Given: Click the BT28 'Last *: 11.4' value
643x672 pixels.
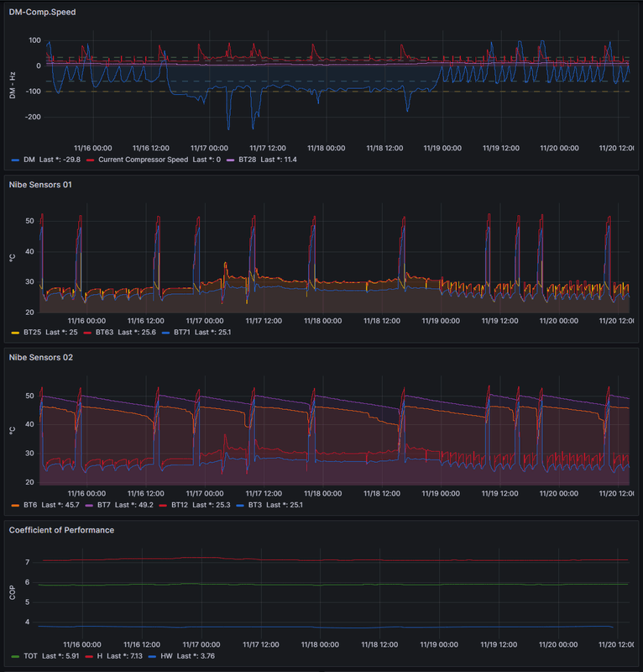Looking at the screenshot, I should pyautogui.click(x=279, y=160).
